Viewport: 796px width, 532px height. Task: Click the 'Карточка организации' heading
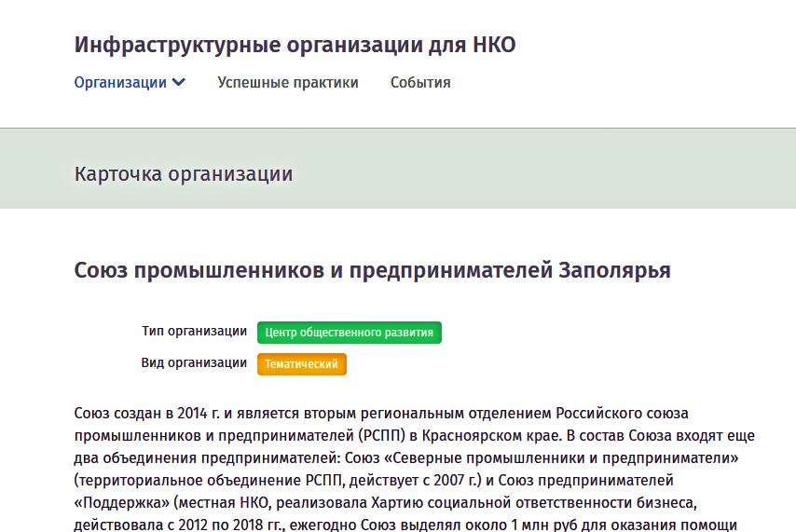(x=184, y=174)
